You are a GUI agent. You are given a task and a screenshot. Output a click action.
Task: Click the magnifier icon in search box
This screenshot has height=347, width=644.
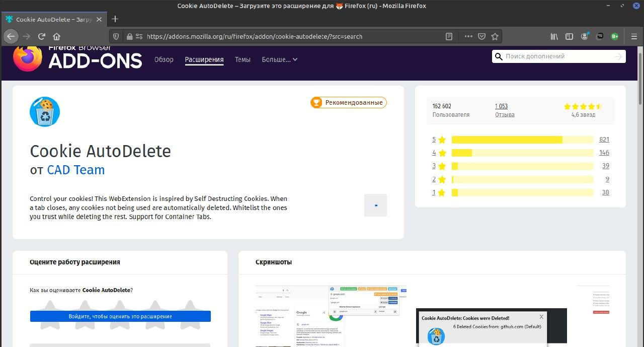(499, 56)
